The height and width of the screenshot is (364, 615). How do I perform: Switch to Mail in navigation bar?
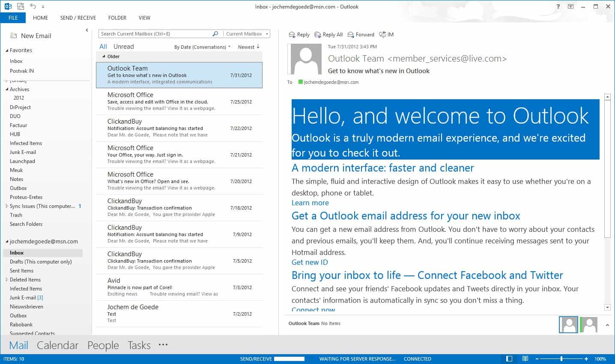18,345
